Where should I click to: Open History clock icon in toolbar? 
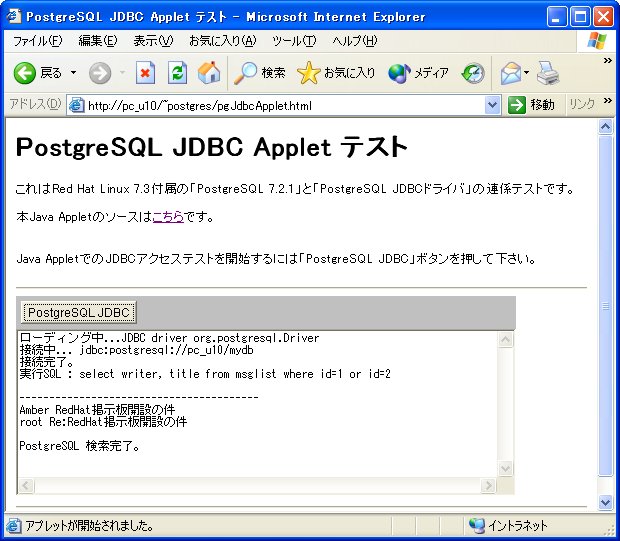tap(473, 73)
